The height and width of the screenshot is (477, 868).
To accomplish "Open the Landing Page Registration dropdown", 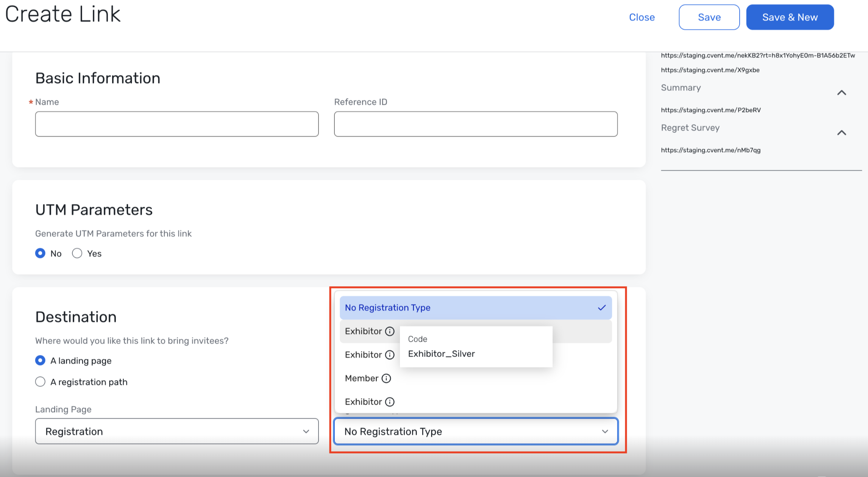I will tap(176, 431).
